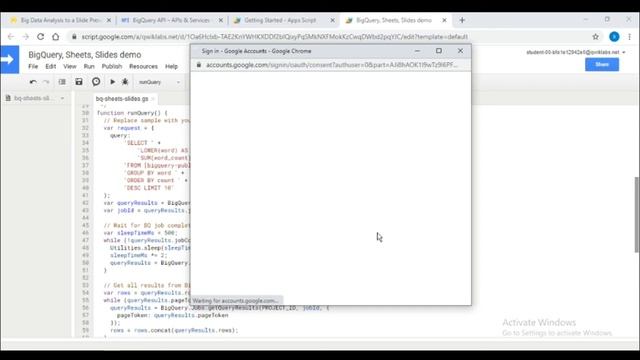Open the Resources menu
This screenshot has width=640, height=360.
point(143,67)
